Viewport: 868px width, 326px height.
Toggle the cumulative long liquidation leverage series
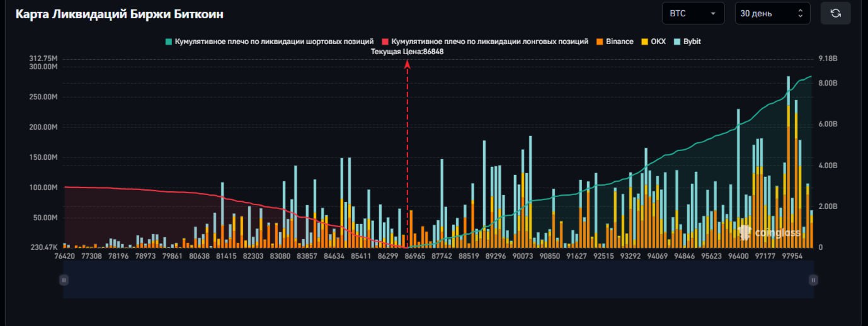click(485, 42)
